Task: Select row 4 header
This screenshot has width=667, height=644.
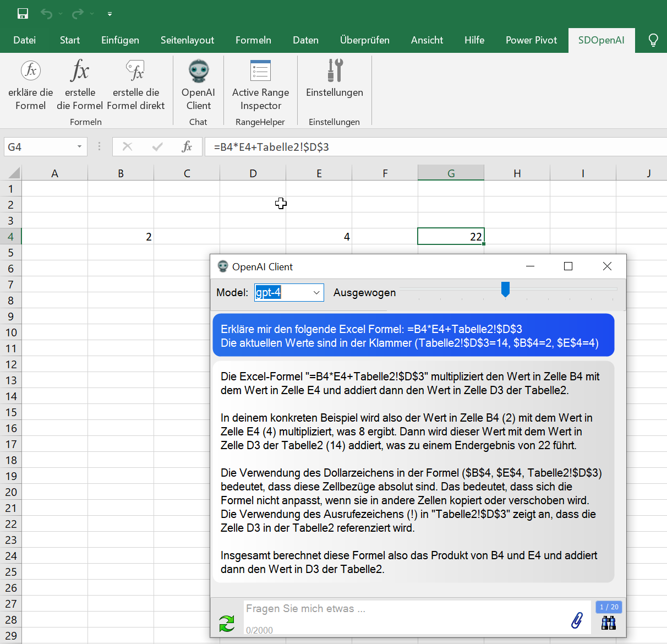Action: tap(10, 237)
